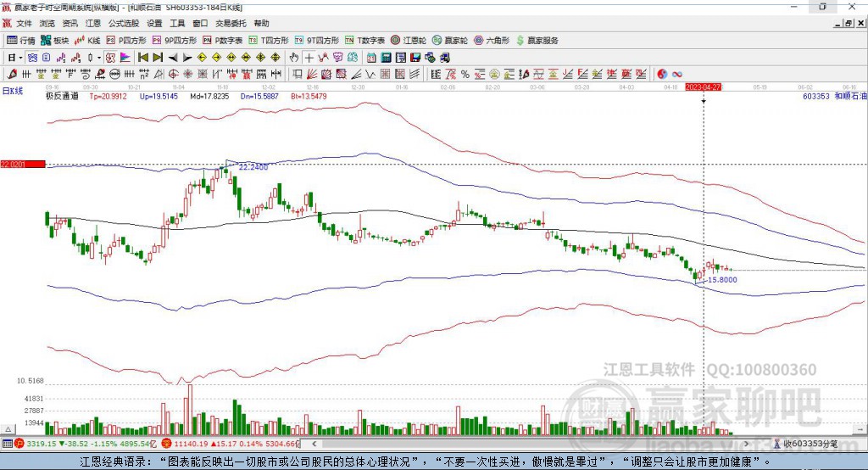Click the Tp=20.9912 value

pos(108,96)
